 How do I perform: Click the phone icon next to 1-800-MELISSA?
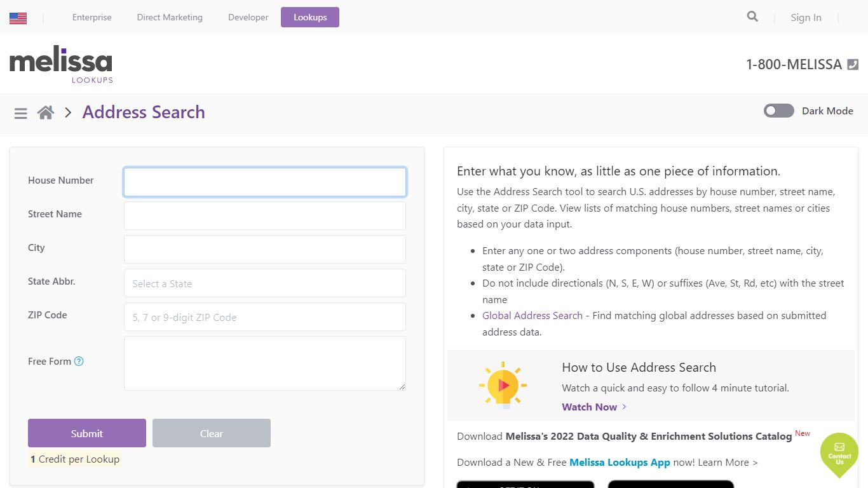(x=853, y=64)
